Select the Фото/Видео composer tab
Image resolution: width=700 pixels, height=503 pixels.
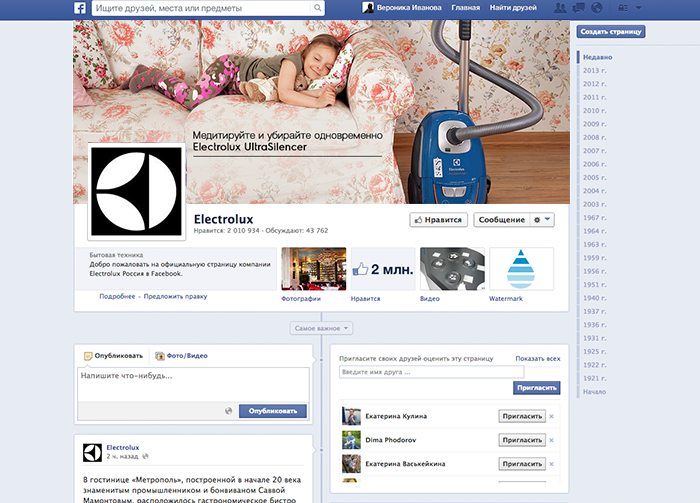(x=181, y=356)
